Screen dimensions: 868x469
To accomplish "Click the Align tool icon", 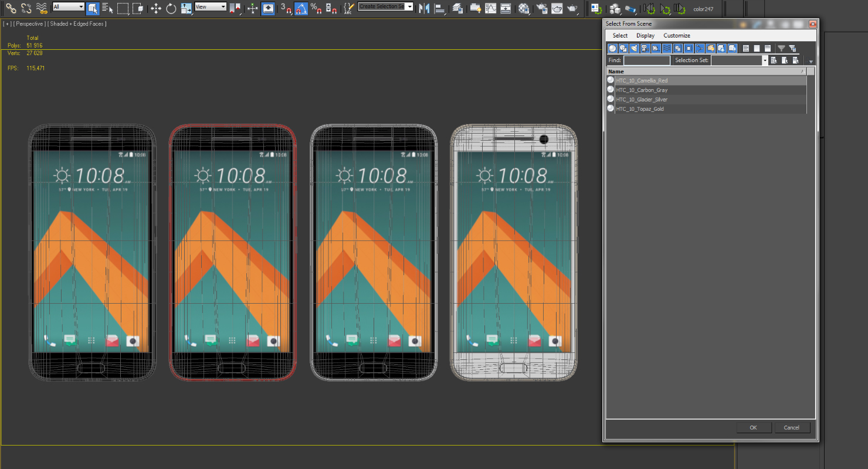I will [440, 8].
